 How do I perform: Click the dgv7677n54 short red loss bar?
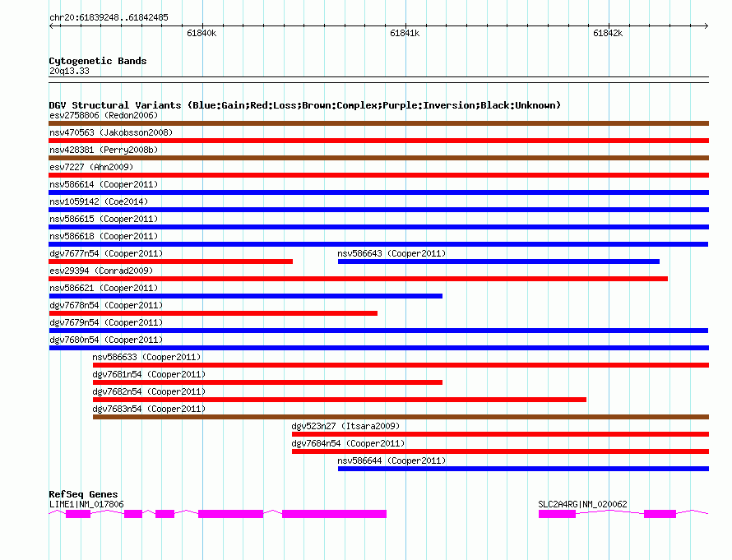click(170, 261)
